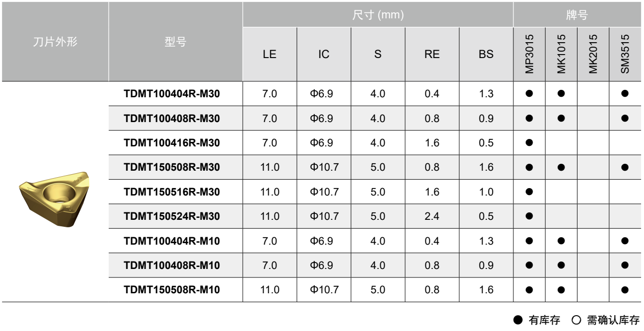Click MP3015 stock dot for TDMT150516R-M30
The width and height of the screenshot is (644, 331).
529,191
